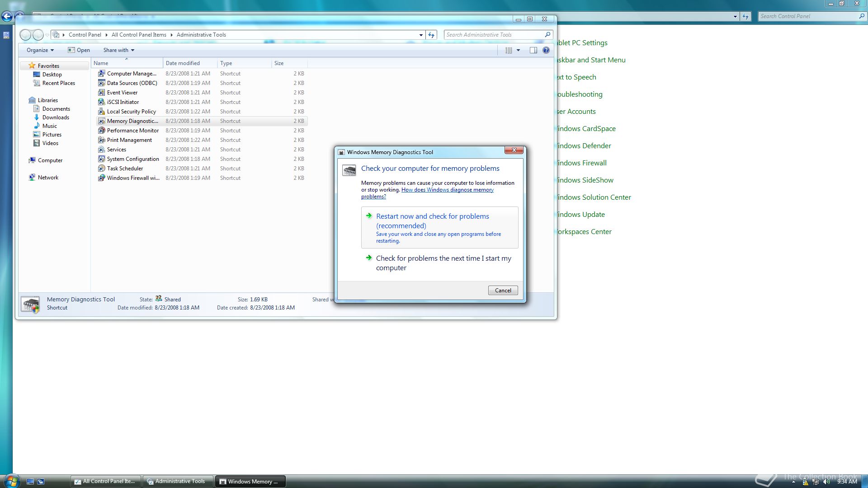Click show desktop quick launch icon
868x488 pixels.
tap(30, 482)
